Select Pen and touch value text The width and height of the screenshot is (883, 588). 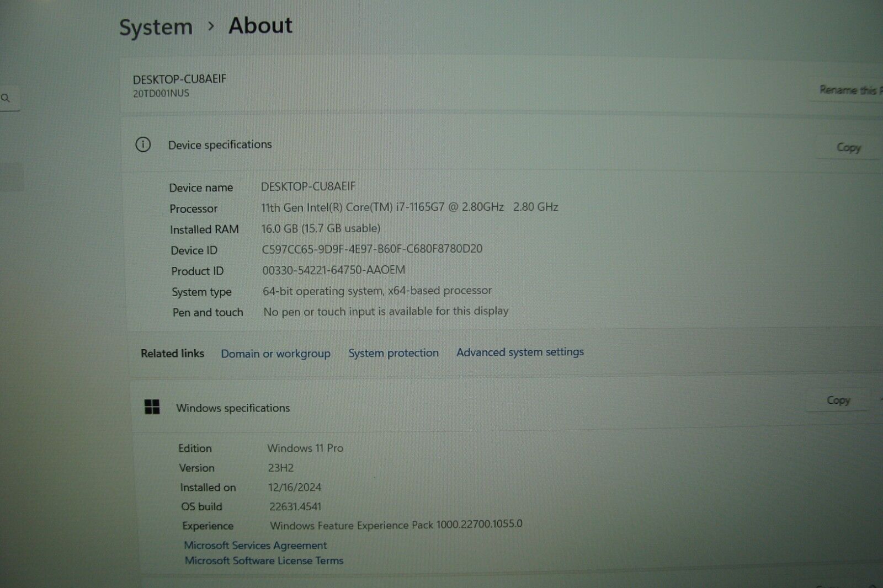[x=386, y=311]
